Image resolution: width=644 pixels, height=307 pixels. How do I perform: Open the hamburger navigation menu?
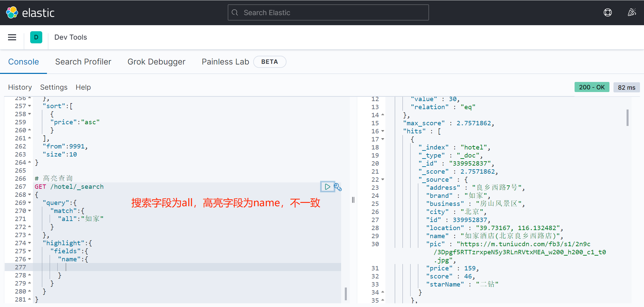tap(12, 37)
